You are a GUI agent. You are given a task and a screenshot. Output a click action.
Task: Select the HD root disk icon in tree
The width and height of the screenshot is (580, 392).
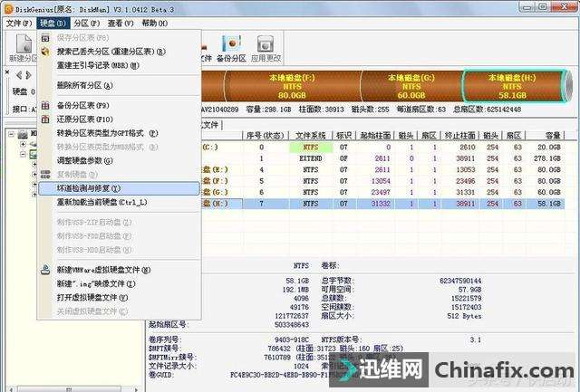coord(23,134)
